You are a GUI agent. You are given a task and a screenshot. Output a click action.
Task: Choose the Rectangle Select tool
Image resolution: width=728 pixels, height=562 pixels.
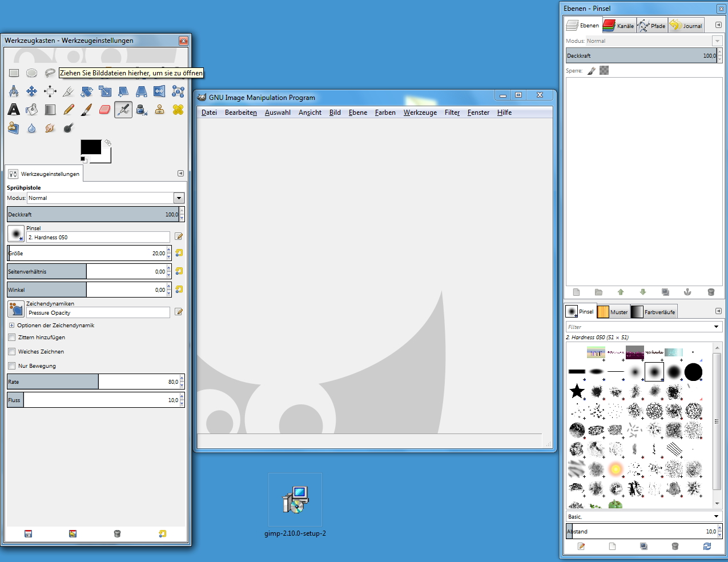click(x=14, y=73)
